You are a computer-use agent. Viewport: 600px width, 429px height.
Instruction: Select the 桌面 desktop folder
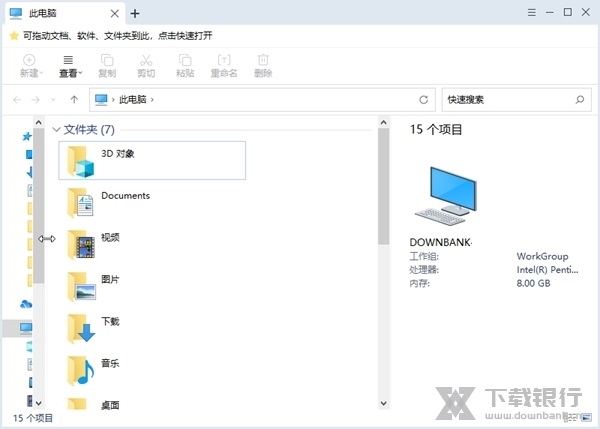point(152,403)
